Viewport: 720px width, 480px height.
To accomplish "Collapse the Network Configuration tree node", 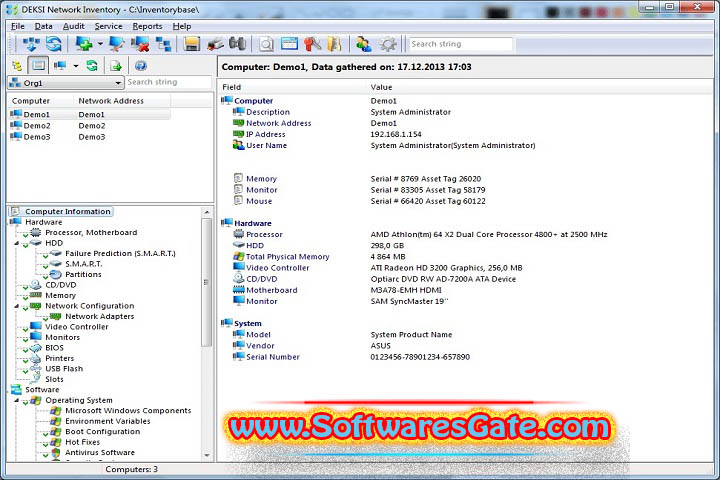I will 17,306.
